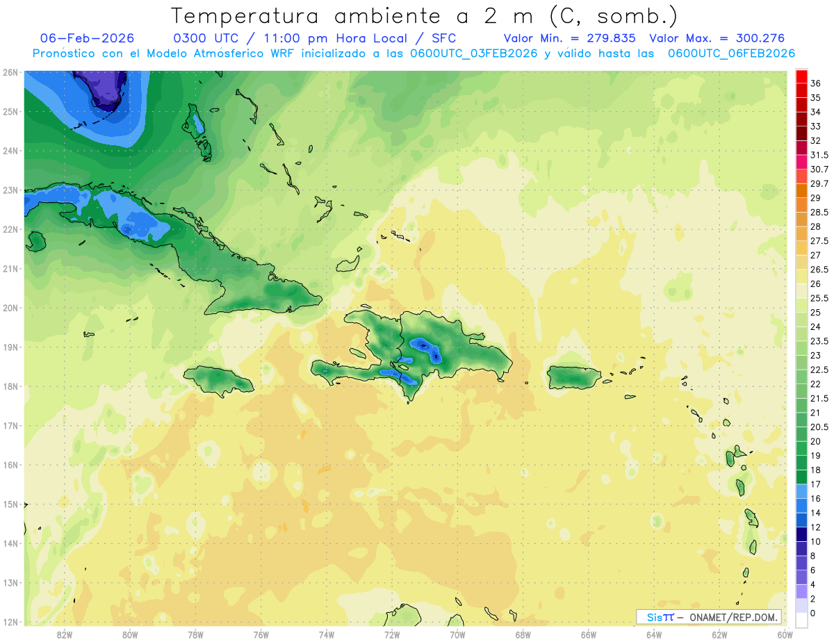Click the longitude label "60W"
834x644 pixels.
tap(785, 635)
